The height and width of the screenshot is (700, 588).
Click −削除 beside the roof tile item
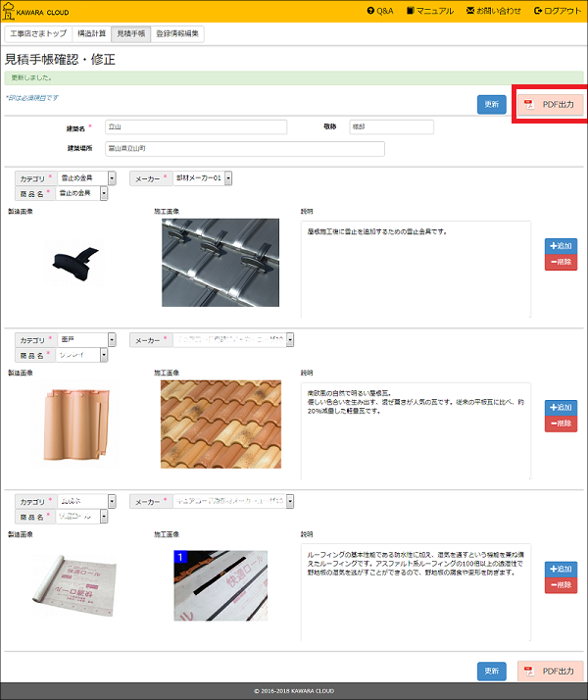[561, 424]
